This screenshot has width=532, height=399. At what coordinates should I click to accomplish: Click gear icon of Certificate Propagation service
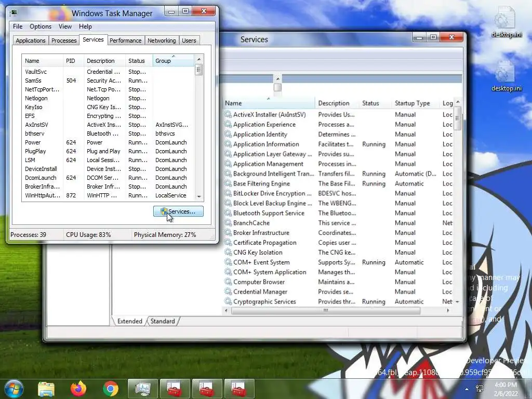pyautogui.click(x=228, y=243)
